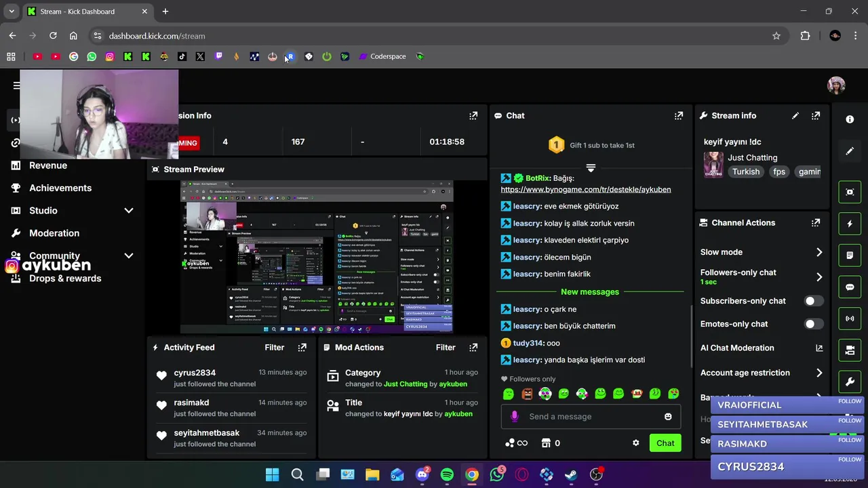868x488 pixels.
Task: Open chat settings gear icon
Action: 635,443
